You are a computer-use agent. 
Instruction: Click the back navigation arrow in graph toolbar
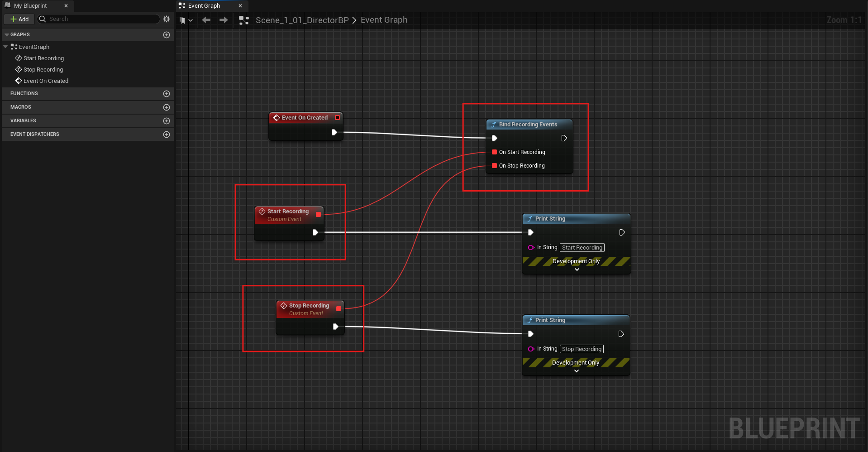click(206, 20)
